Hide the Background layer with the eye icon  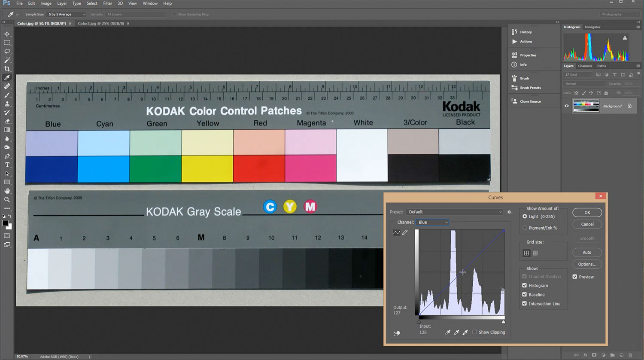(x=566, y=106)
